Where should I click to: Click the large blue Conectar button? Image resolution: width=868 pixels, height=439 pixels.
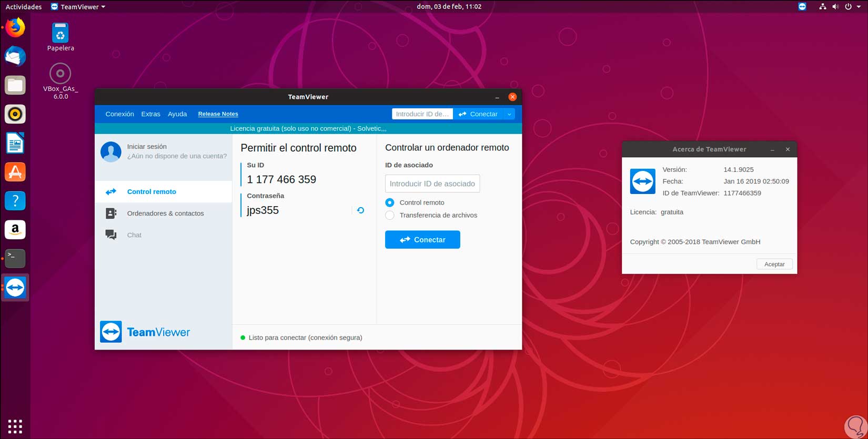click(x=422, y=240)
